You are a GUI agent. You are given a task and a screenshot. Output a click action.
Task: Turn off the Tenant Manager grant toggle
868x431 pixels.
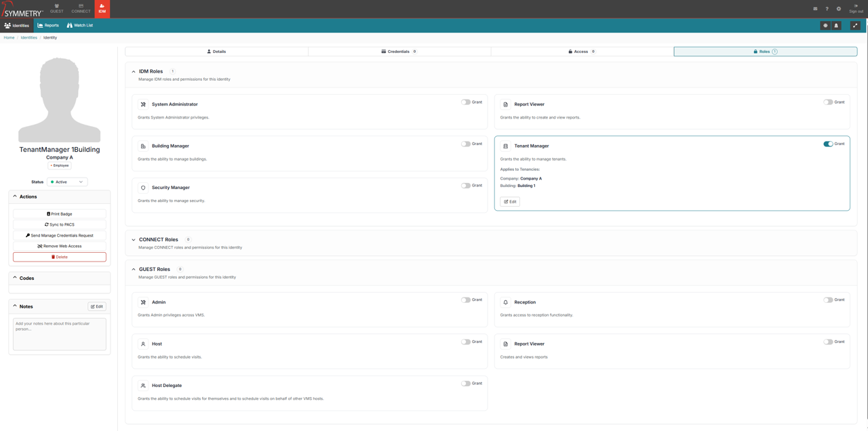[828, 144]
